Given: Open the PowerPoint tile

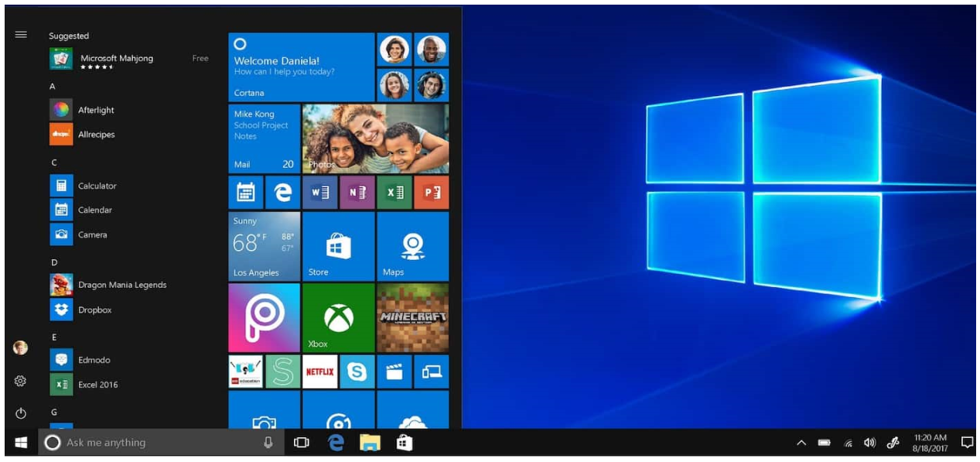Looking at the screenshot, I should (431, 192).
